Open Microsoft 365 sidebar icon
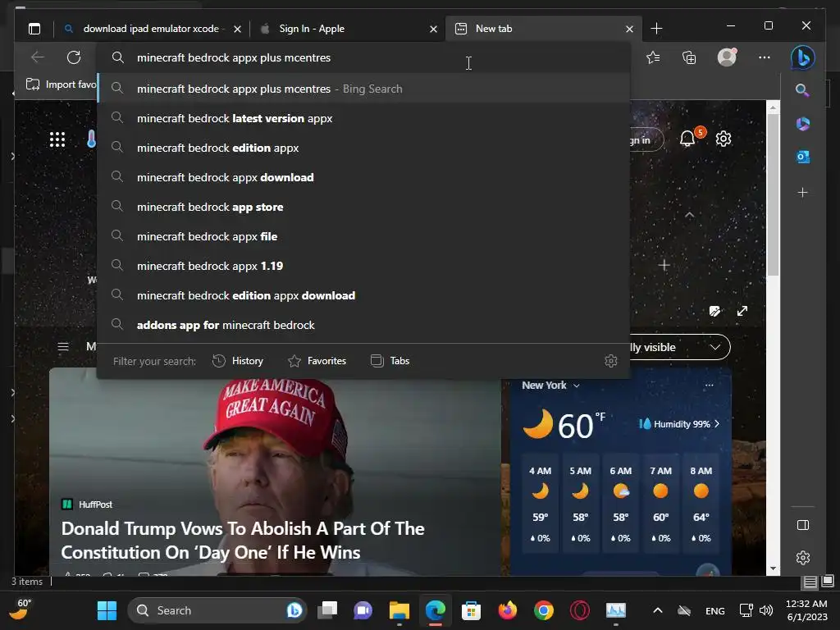This screenshot has height=630, width=840. click(802, 124)
